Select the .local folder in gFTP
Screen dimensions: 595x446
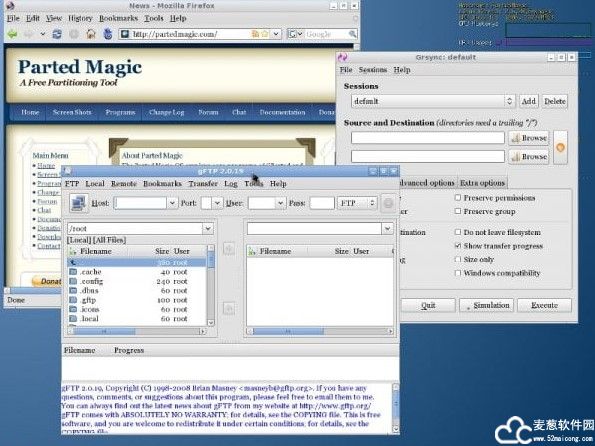(137, 318)
